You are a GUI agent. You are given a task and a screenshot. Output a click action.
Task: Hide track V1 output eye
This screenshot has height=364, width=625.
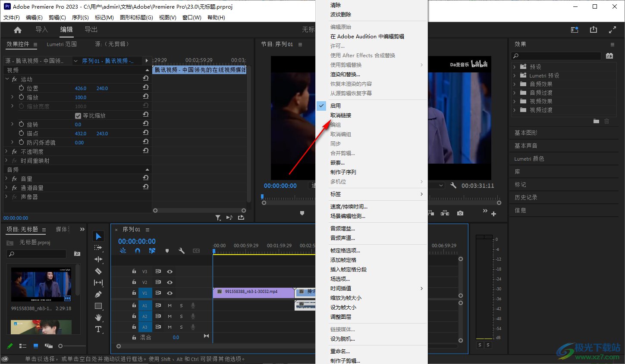[170, 293]
